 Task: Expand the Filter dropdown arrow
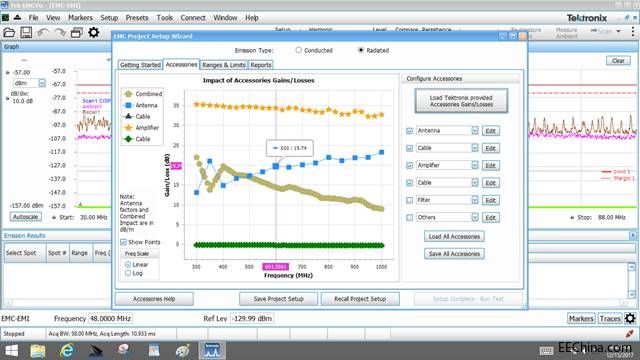[475, 200]
